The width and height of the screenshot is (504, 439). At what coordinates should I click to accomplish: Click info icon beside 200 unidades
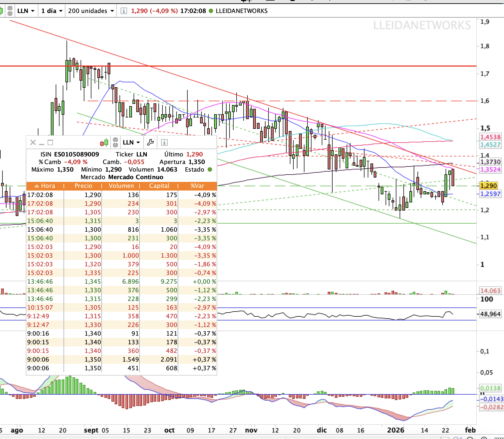(x=124, y=11)
